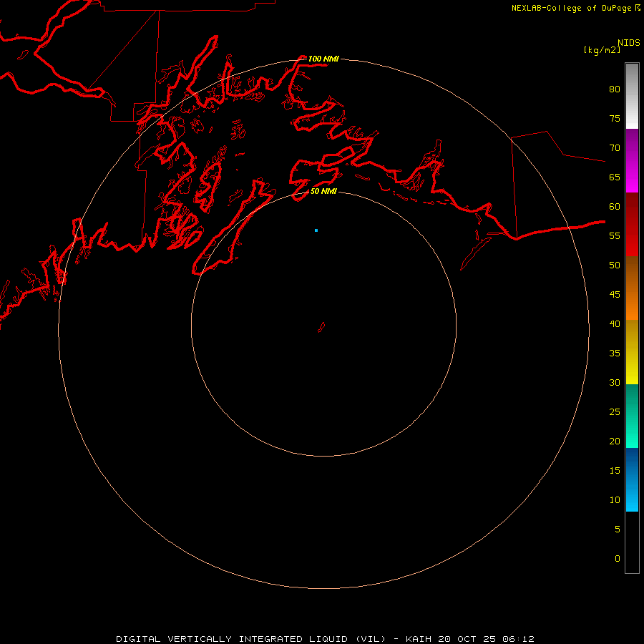Screen dimensions: 644x644
Task: Click the NIDS label above color scale
Action: point(629,42)
